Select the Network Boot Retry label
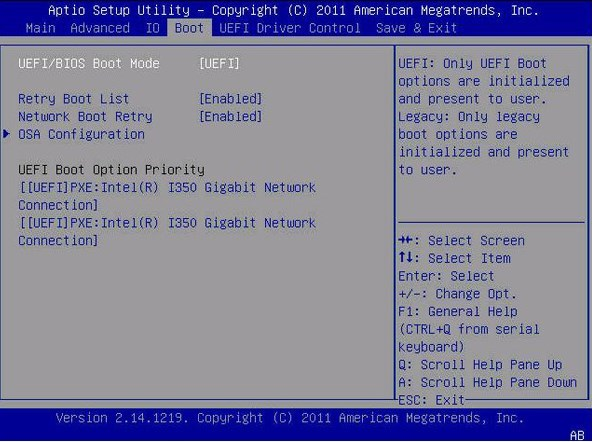Image resolution: width=592 pixels, height=442 pixels. coord(85,117)
